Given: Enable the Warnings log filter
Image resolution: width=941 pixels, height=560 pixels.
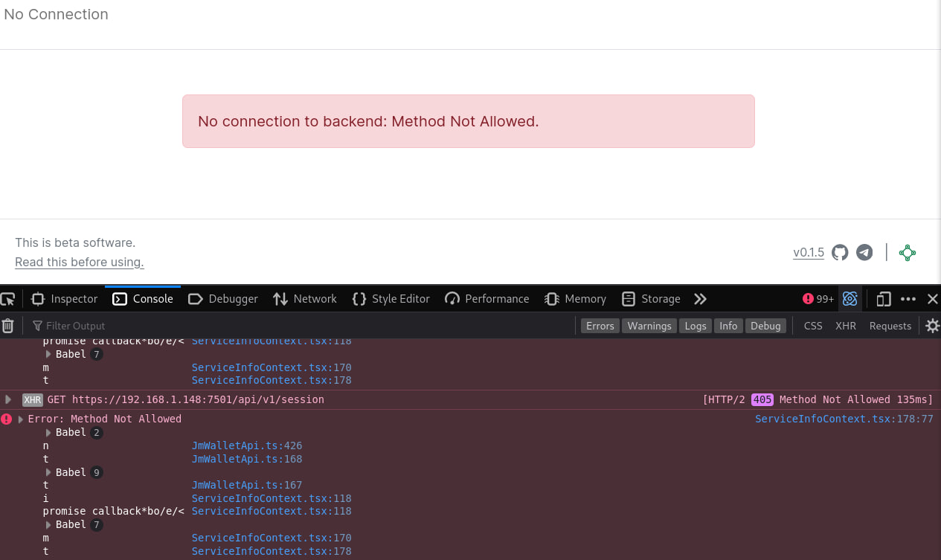Looking at the screenshot, I should coord(649,326).
